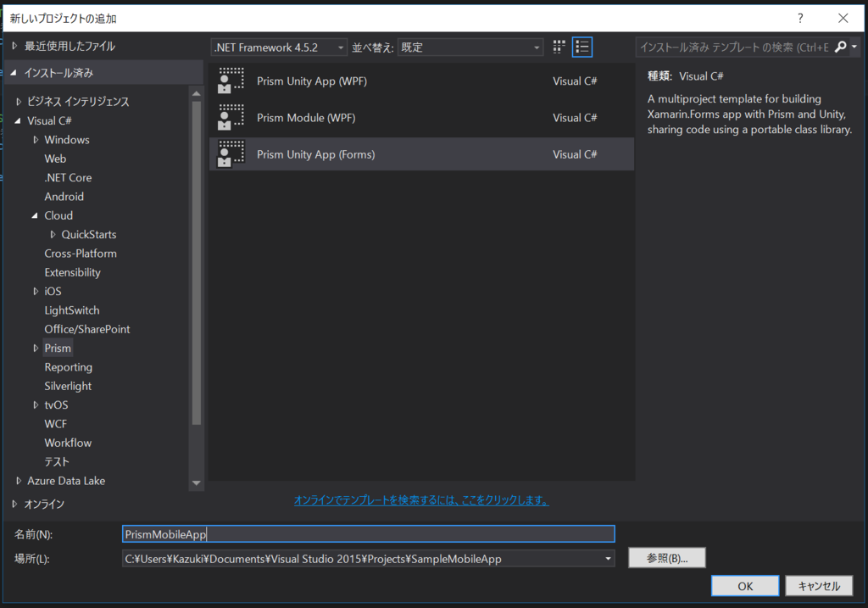Expand the tvOS tree node
Screen dimensions: 868x608
pos(36,404)
